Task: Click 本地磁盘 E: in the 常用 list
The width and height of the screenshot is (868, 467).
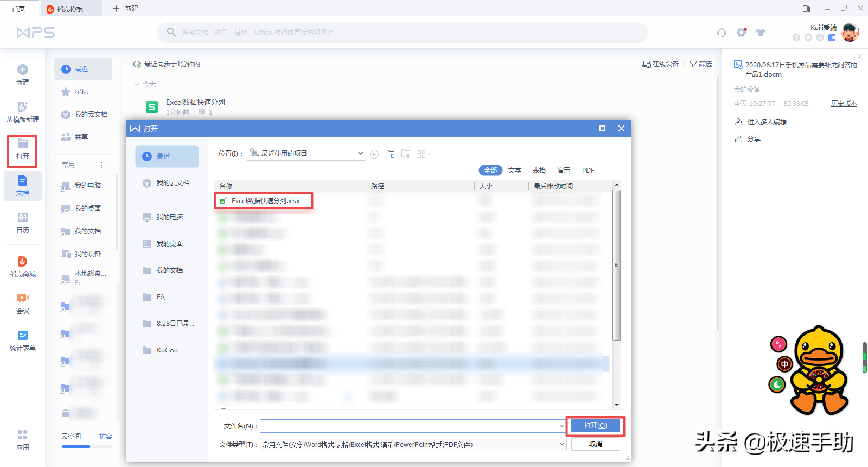Action: (83, 277)
